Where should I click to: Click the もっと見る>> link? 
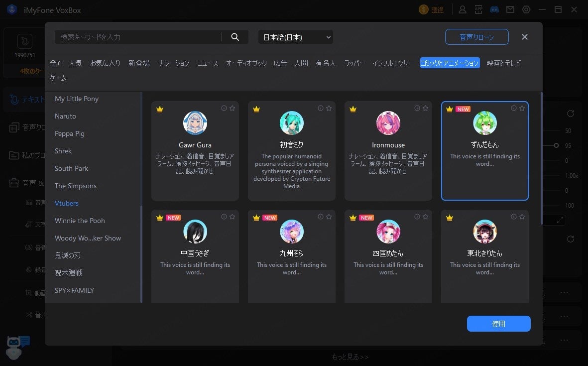point(350,357)
